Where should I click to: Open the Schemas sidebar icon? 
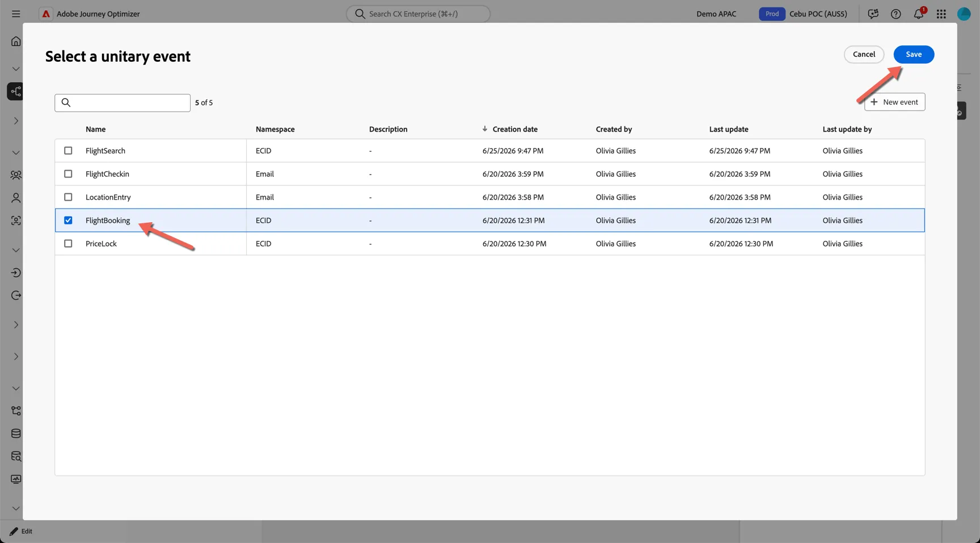16,411
